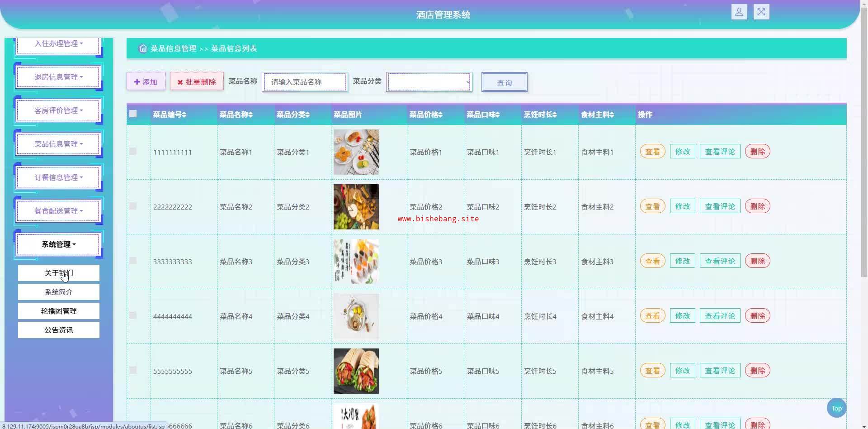868x429 pixels.
Task: Sort by 菜品名称 column header
Action: pyautogui.click(x=236, y=114)
